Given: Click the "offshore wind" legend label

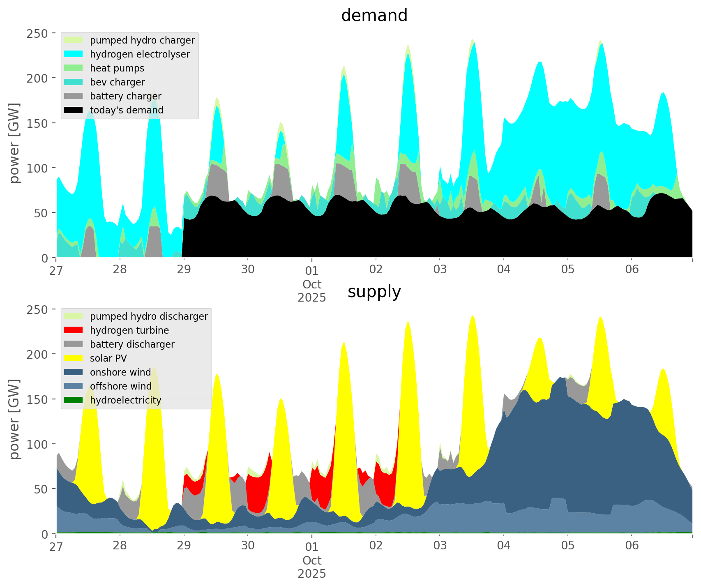Looking at the screenshot, I should [x=120, y=386].
